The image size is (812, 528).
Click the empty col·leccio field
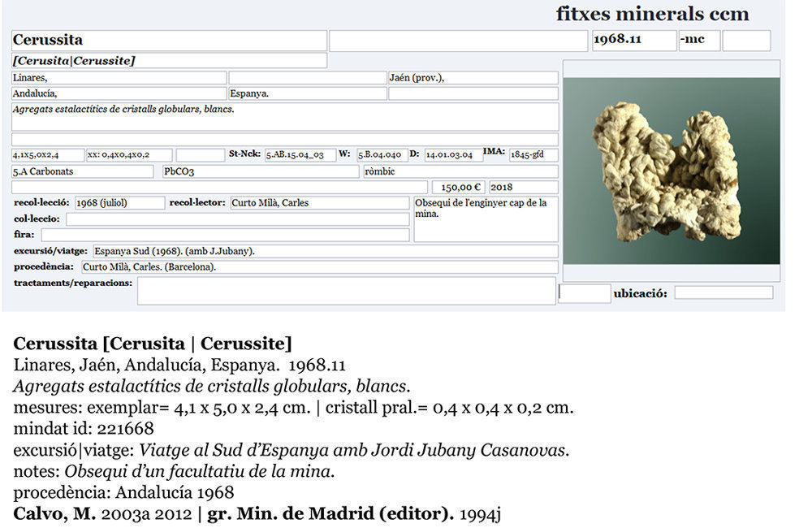tap(238, 219)
